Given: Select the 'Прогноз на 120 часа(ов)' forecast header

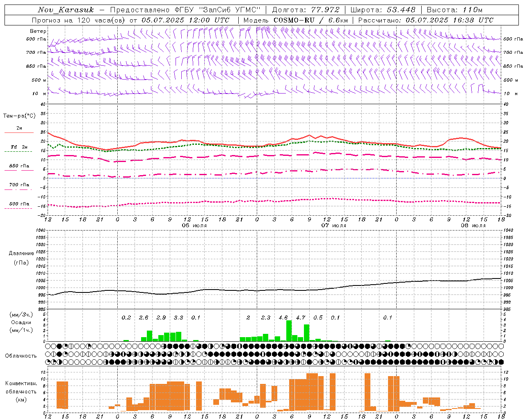Looking at the screenshot, I should pos(79,20).
